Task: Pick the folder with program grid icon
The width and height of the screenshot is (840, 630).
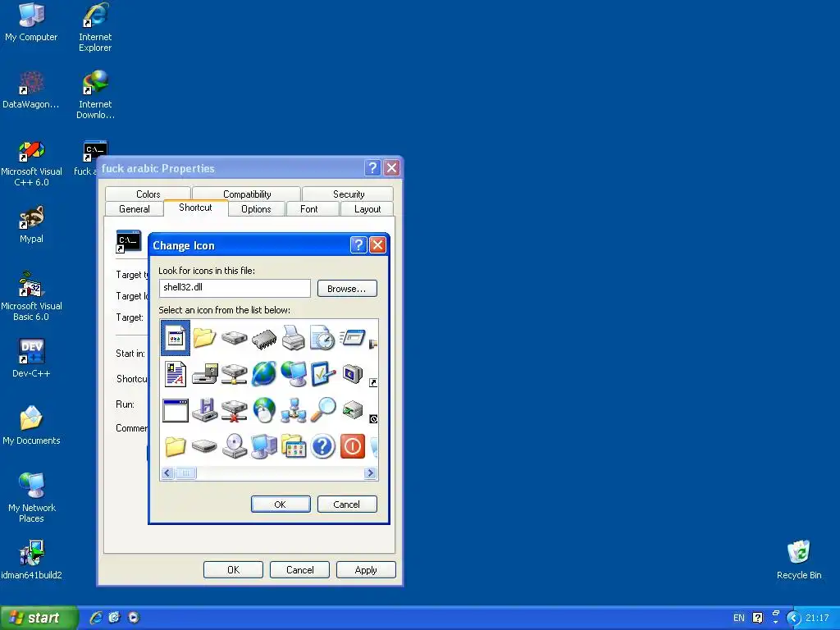Action: pyautogui.click(x=294, y=446)
